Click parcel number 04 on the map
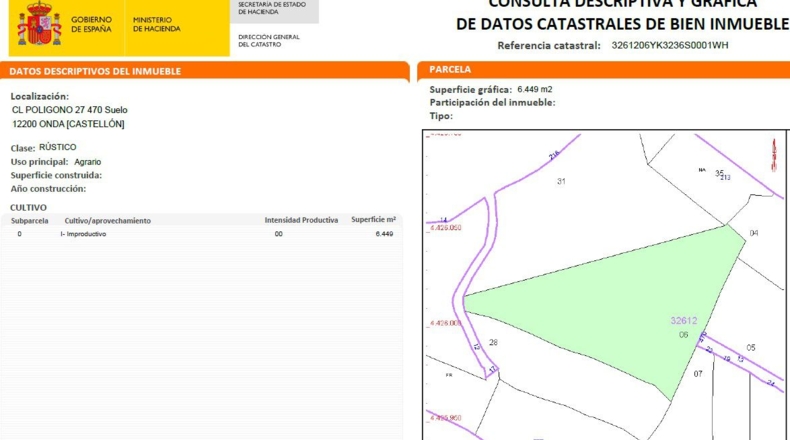 click(754, 233)
